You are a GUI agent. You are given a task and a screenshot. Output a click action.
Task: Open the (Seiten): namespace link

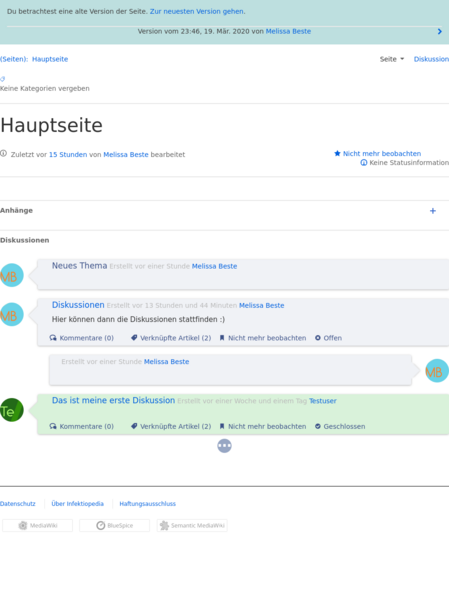[14, 59]
